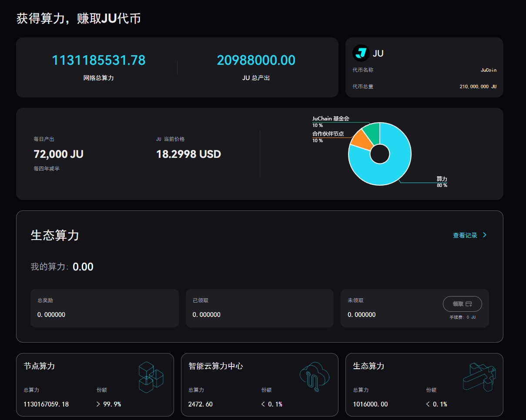Open 查看记录 records link

(x=465, y=235)
